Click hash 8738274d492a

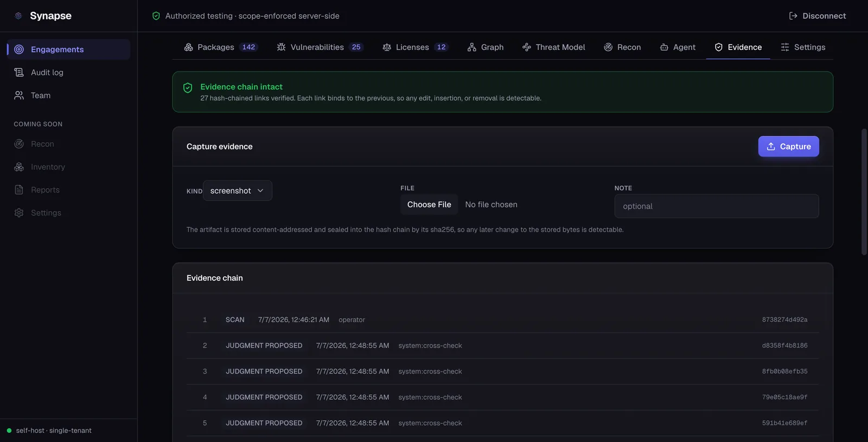784,320
